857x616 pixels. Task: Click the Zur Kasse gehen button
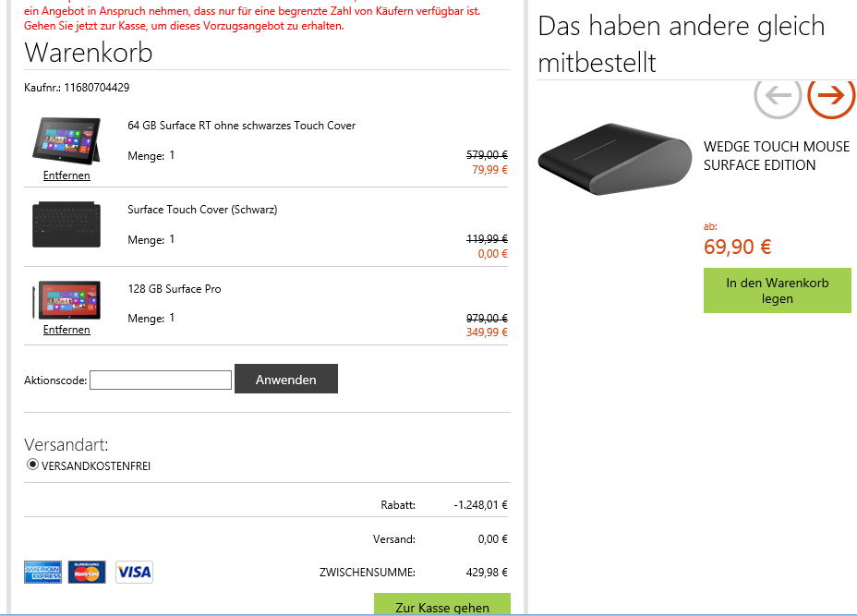tap(442, 605)
